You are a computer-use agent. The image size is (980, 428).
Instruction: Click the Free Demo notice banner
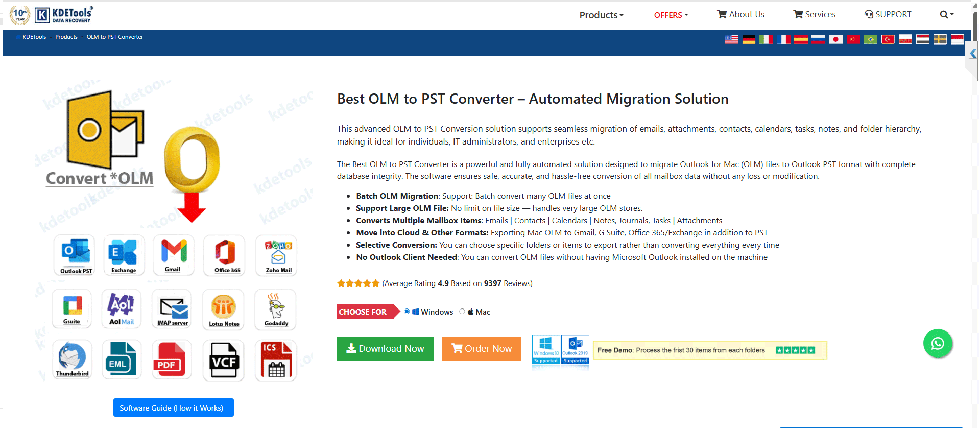710,350
